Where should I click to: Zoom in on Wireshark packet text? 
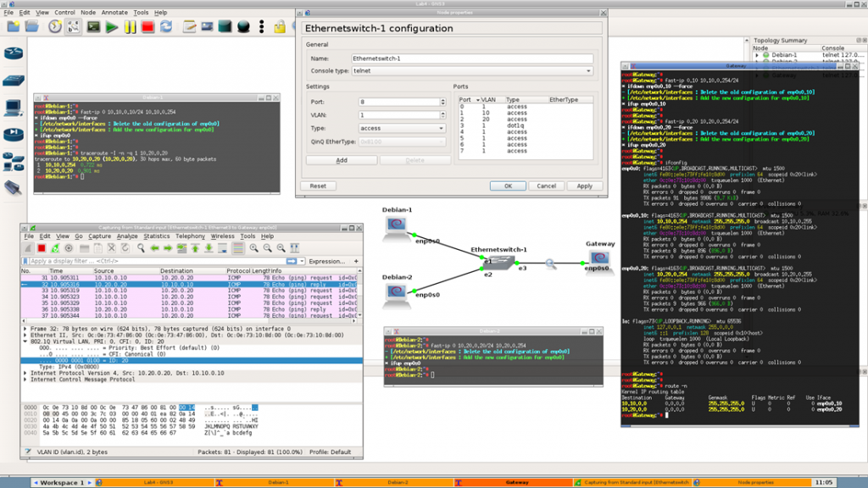[254, 248]
